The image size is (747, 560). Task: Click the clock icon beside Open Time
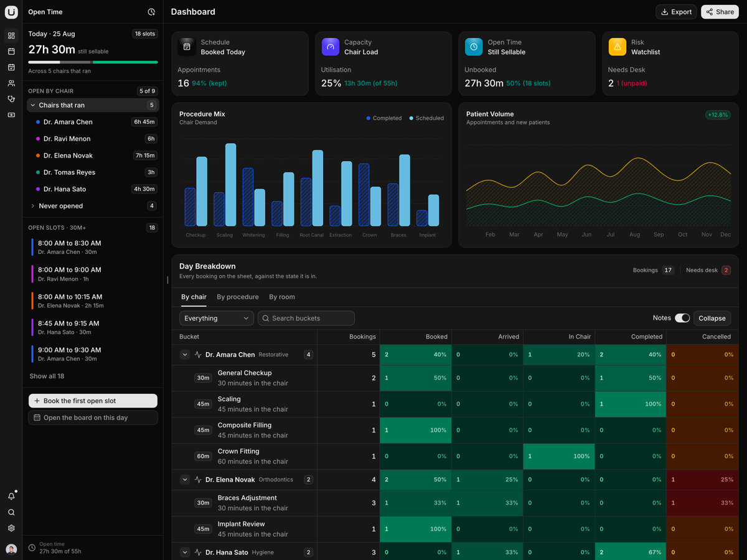tap(151, 12)
